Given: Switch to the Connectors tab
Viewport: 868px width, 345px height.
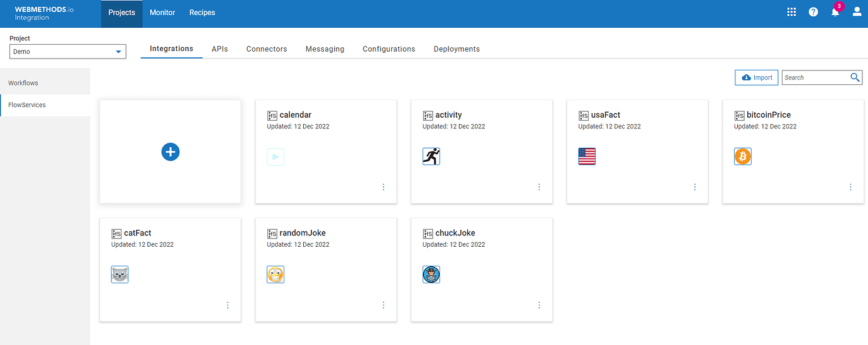Looking at the screenshot, I should (x=267, y=48).
